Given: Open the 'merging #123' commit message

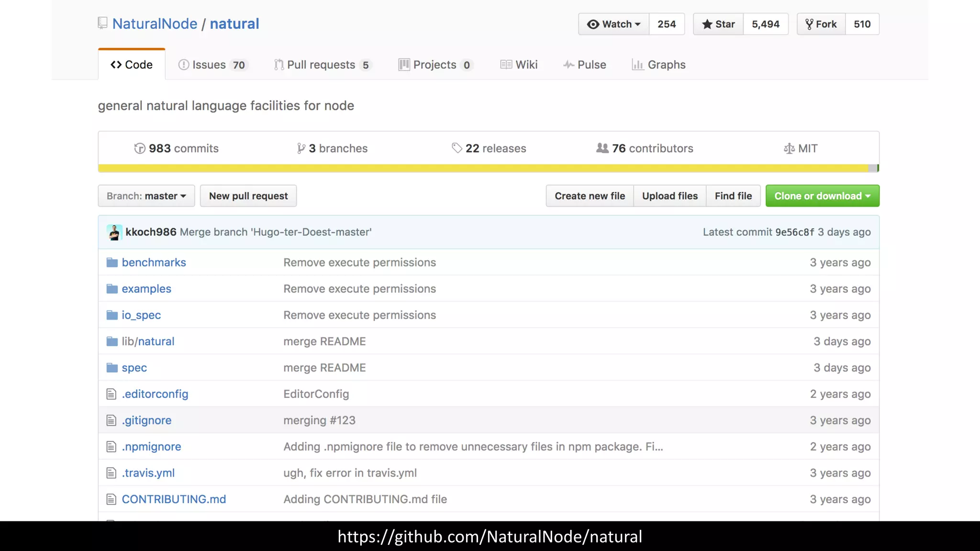Looking at the screenshot, I should [319, 420].
